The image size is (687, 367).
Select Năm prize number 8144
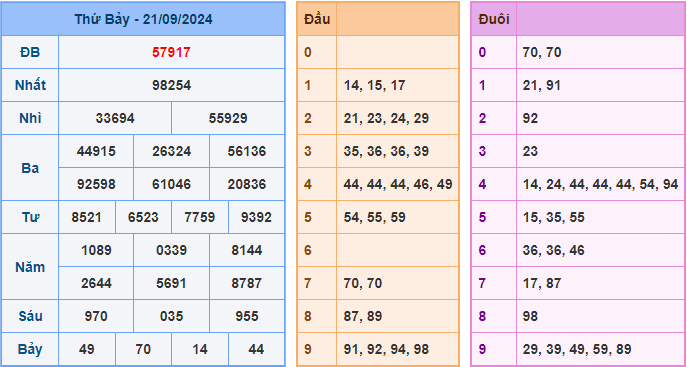coord(247,250)
